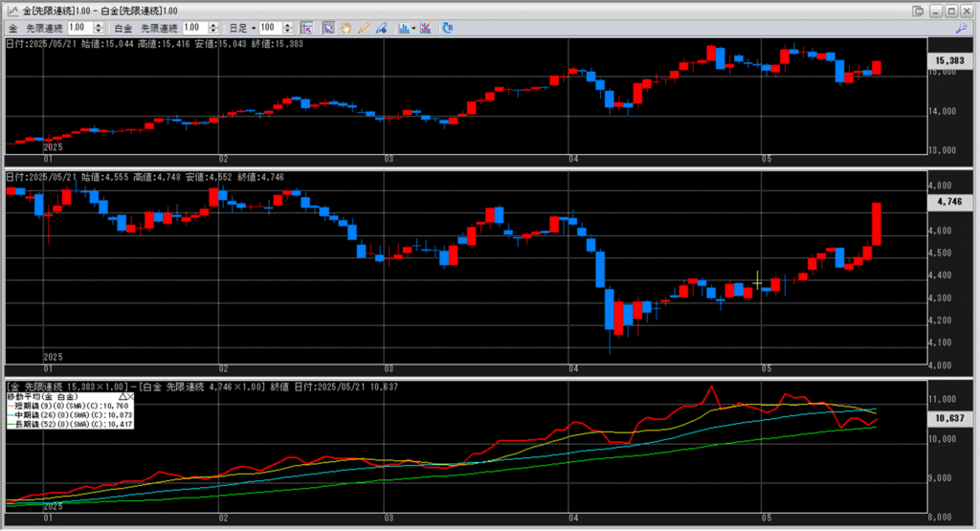980x531 pixels.
Task: Click 先限連続 label next to 白金
Action: 159,28
